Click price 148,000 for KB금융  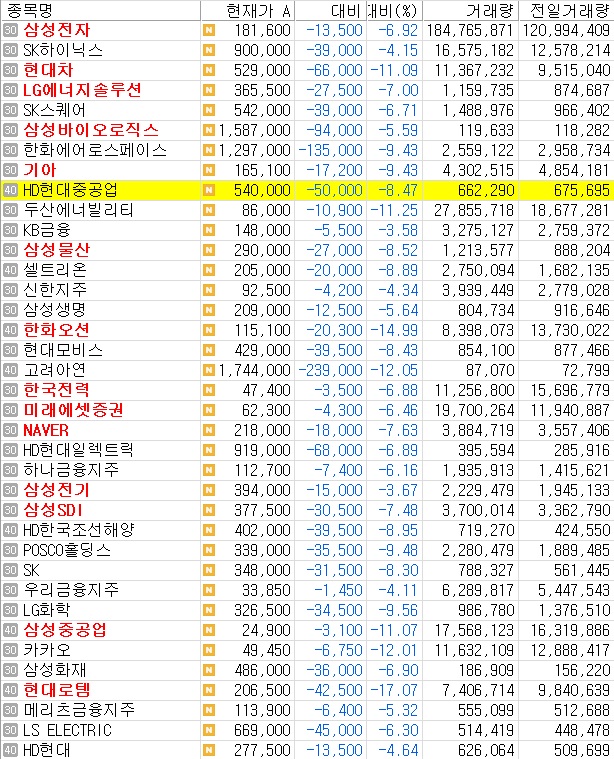(x=262, y=230)
